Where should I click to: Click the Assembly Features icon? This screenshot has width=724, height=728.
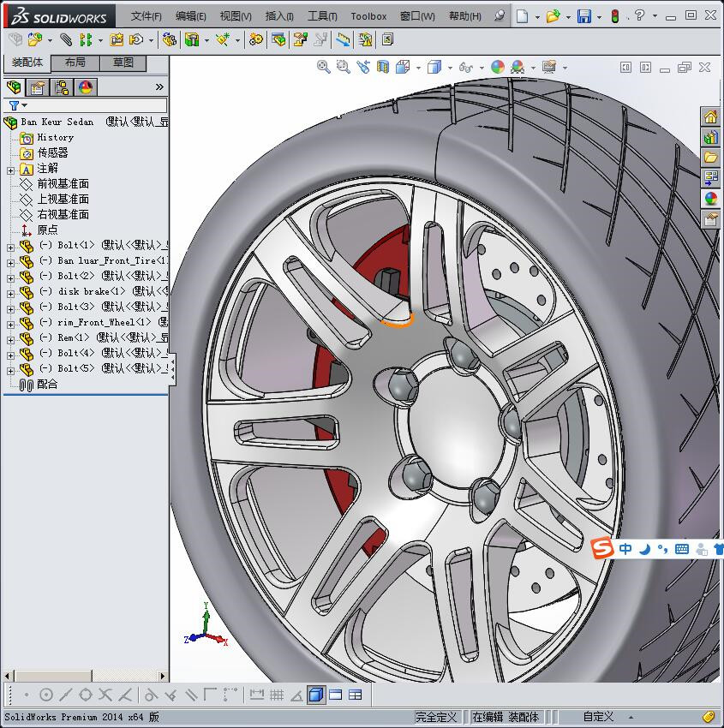point(192,40)
